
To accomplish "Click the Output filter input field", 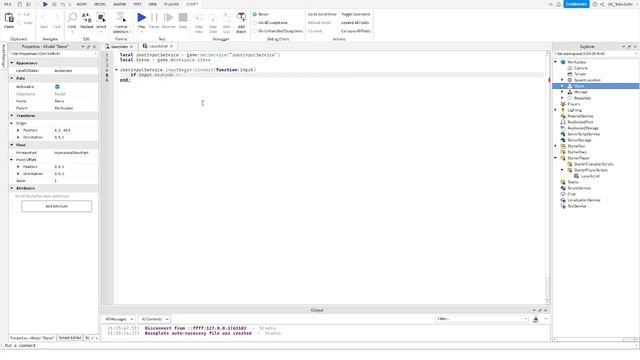I will pos(482,319).
